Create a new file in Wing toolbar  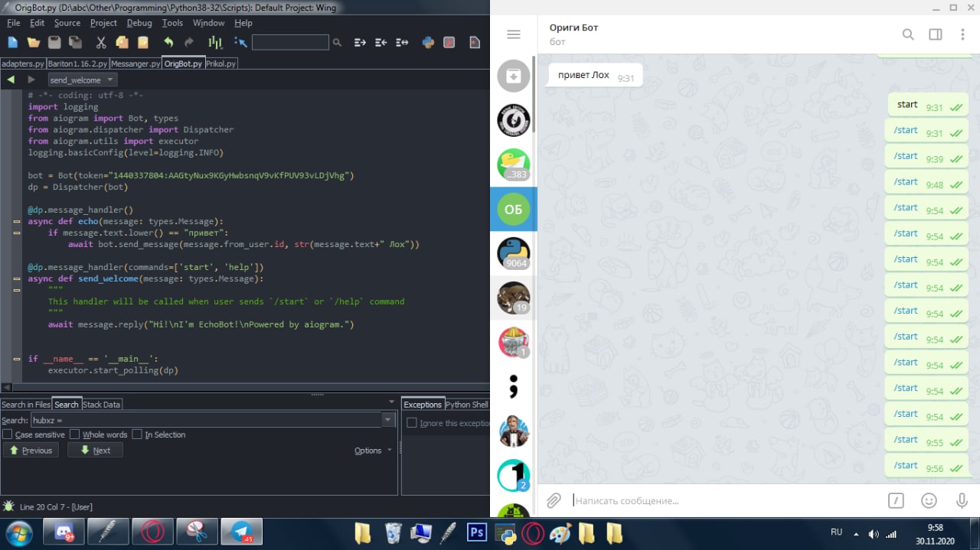click(x=13, y=43)
